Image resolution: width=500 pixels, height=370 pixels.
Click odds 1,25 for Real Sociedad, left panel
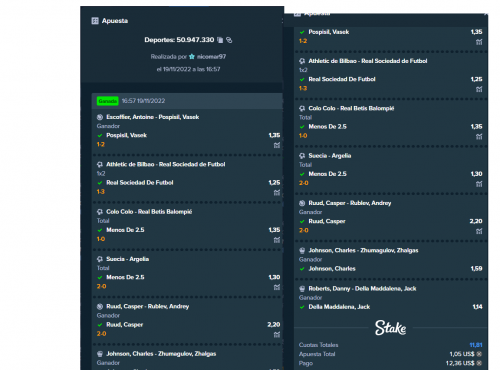(274, 183)
